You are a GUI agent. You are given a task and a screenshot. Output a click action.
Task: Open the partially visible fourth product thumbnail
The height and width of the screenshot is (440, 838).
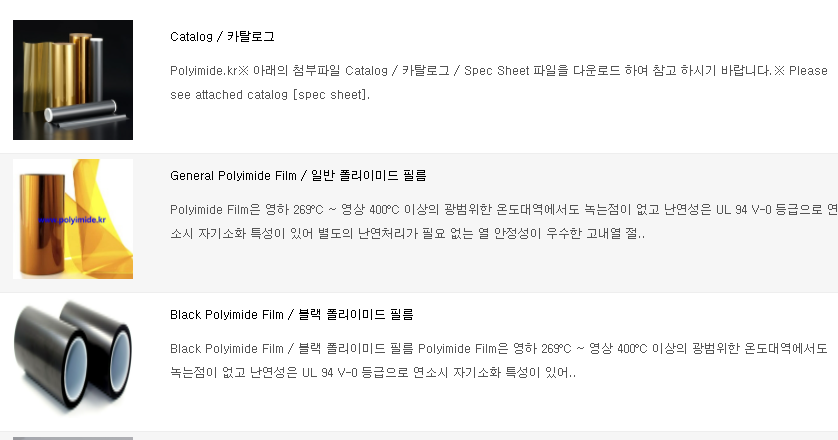pos(73,438)
